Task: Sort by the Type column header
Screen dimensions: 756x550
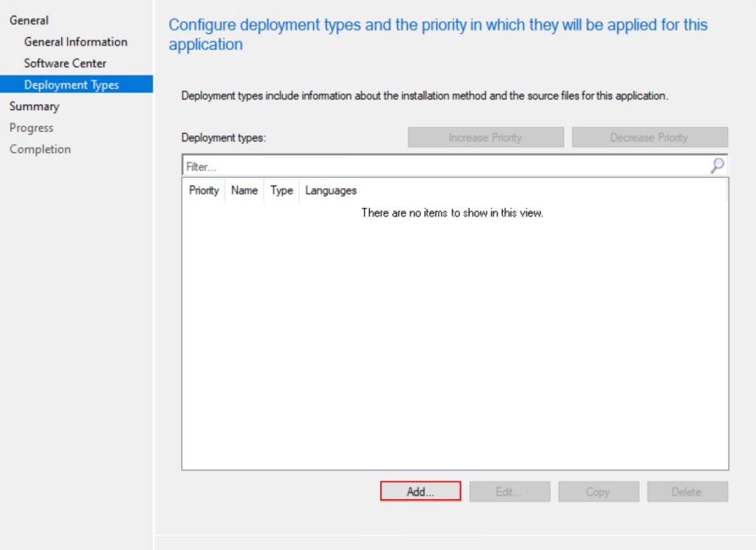Action: point(281,190)
